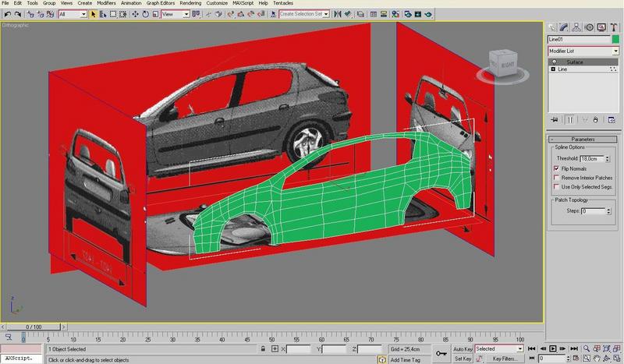Viewport: 624px width, 364px height.
Task: Click the Undo arrow icon
Action: [8, 14]
